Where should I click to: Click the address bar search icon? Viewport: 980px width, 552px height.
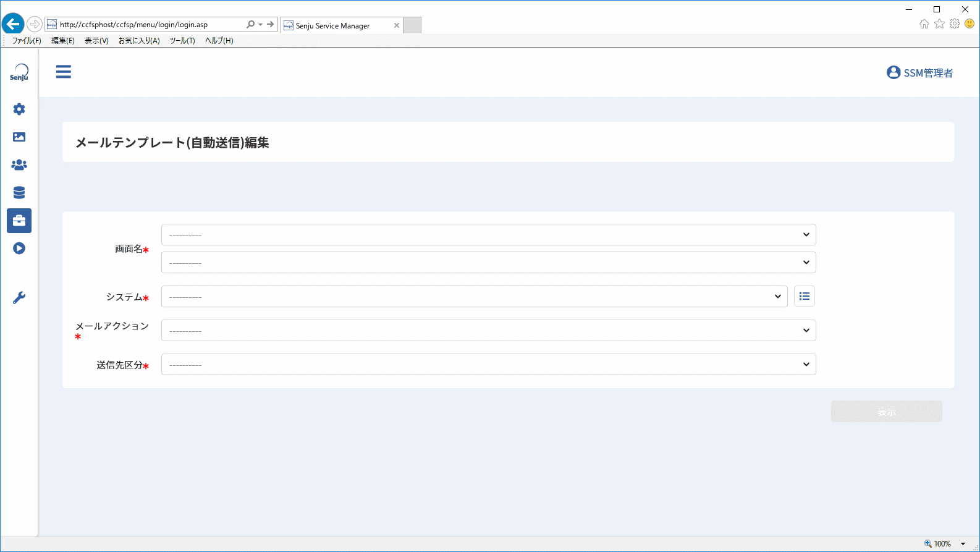[x=250, y=24]
